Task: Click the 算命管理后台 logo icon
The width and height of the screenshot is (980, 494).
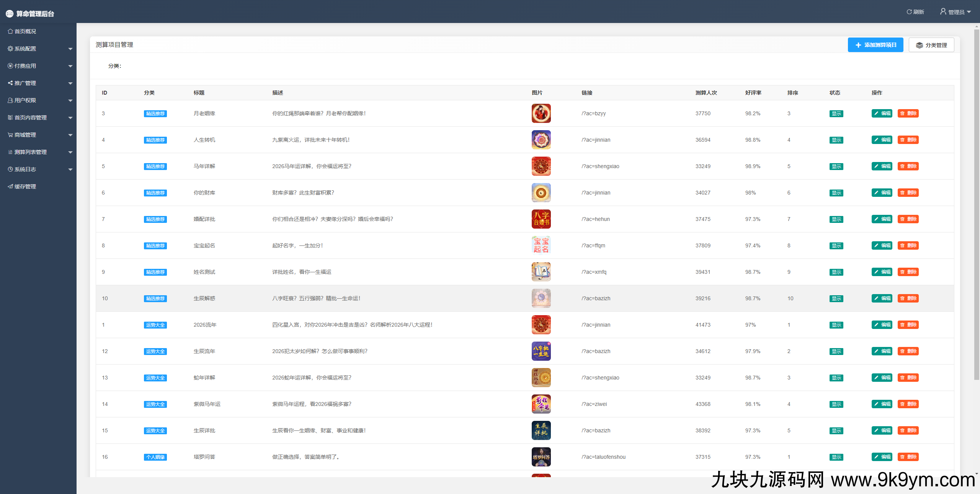Action: click(x=10, y=14)
